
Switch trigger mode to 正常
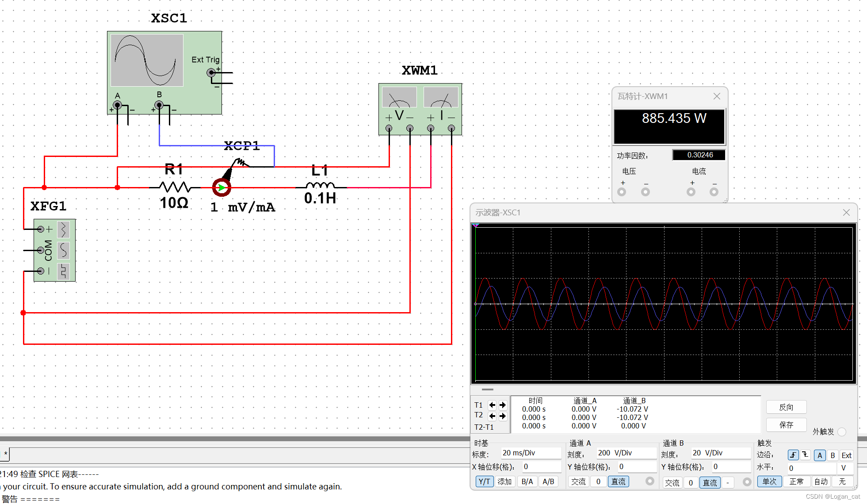pos(797,481)
